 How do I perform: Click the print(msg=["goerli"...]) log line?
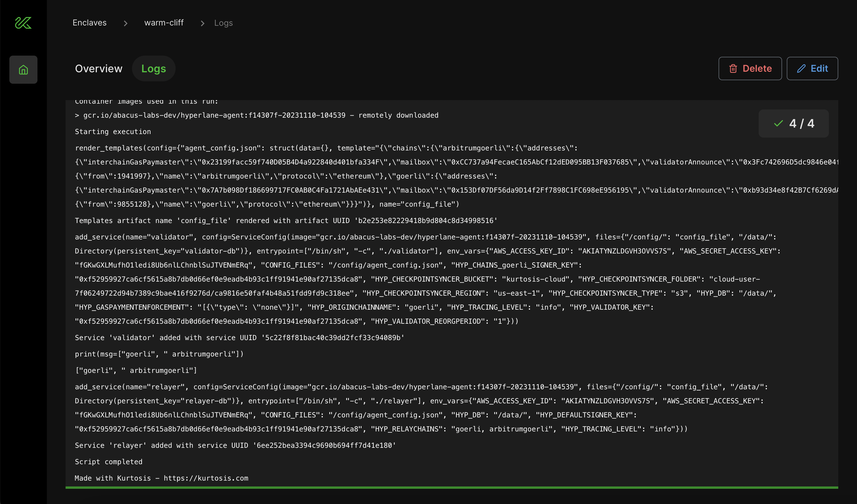(x=159, y=354)
